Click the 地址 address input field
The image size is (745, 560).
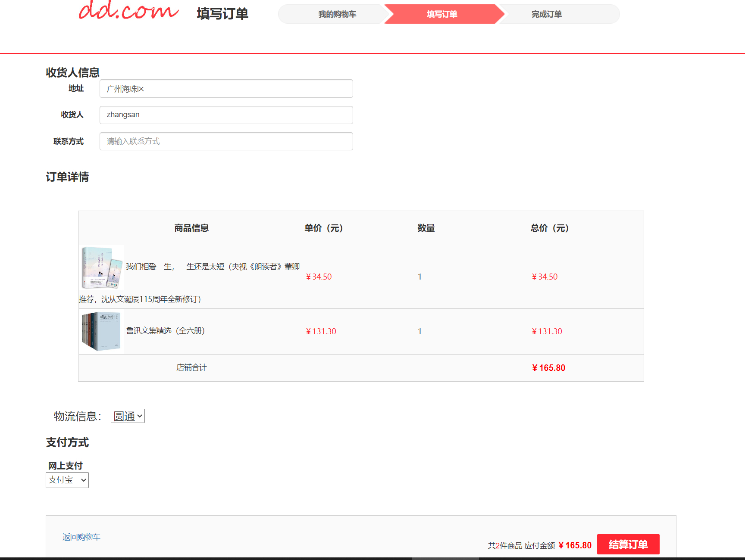tap(225, 88)
